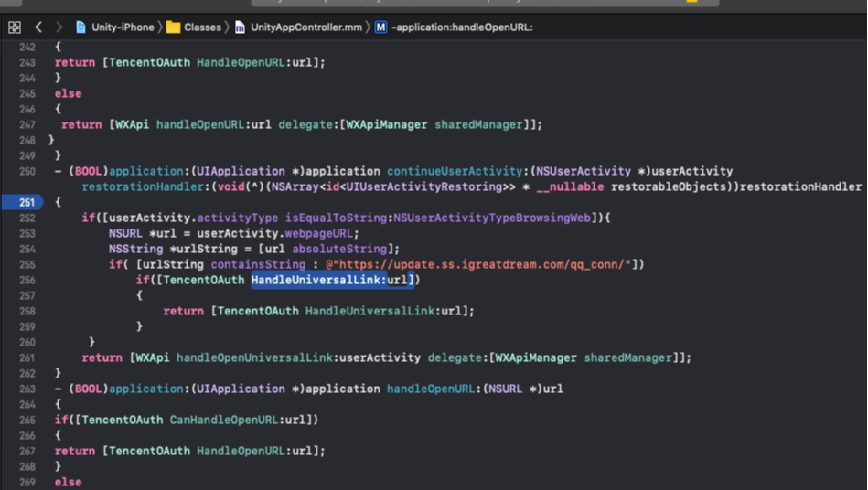Click the M method icon in the jump bar
The image size is (868, 490).
tap(380, 27)
